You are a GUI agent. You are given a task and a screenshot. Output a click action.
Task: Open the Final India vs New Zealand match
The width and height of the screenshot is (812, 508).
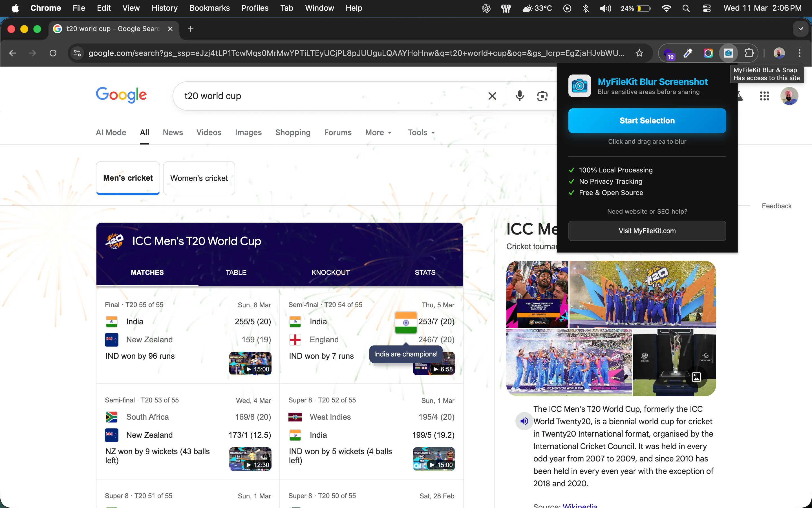[x=188, y=336]
